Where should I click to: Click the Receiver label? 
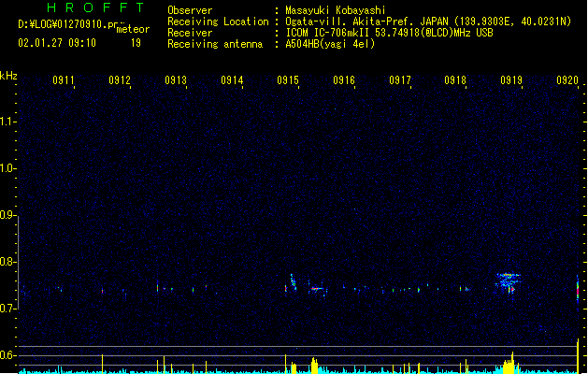(190, 33)
